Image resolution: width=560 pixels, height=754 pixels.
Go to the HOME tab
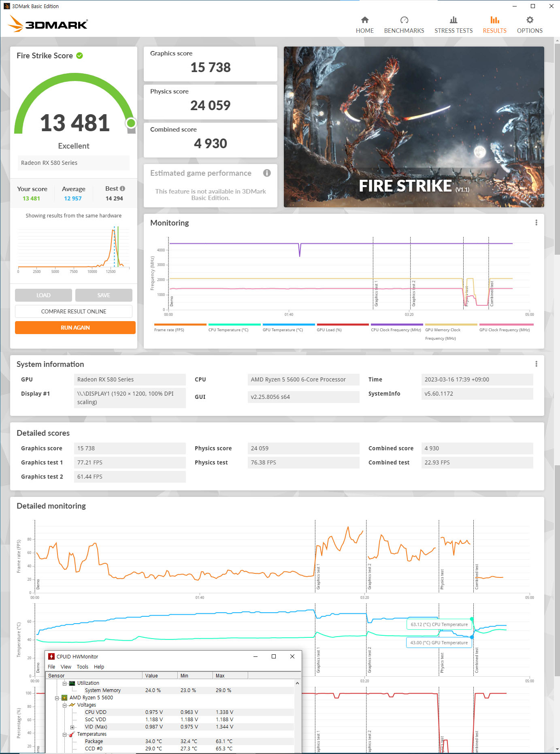364,25
